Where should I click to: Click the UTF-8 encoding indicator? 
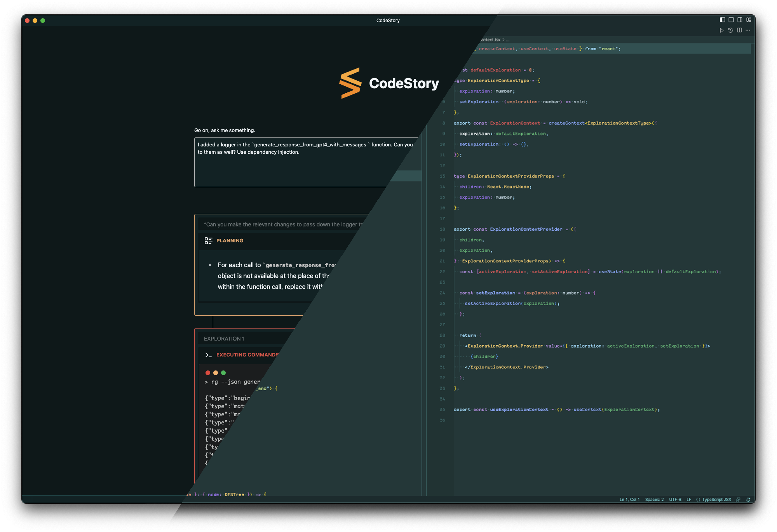(675, 500)
